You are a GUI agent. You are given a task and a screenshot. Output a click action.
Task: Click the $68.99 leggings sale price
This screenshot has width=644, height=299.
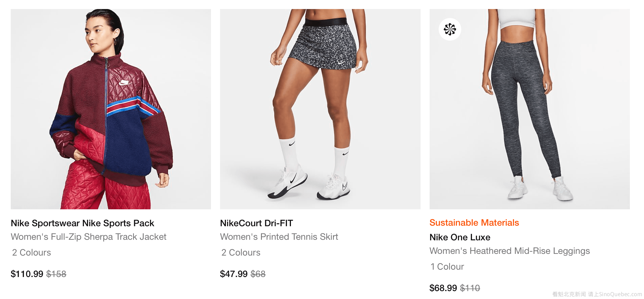tap(443, 288)
